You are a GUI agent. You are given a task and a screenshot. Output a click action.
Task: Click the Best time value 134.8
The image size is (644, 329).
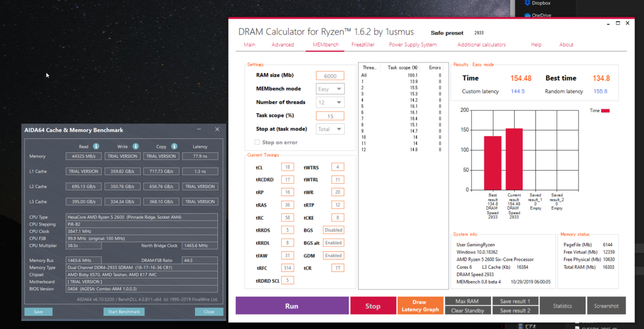pos(601,78)
